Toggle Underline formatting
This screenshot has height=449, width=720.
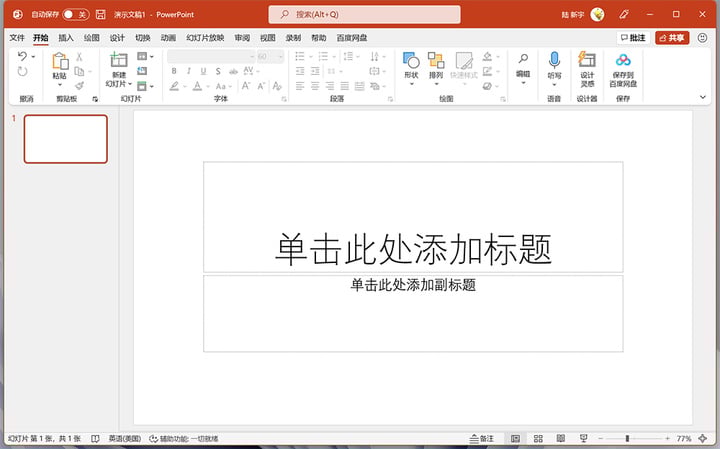point(203,71)
